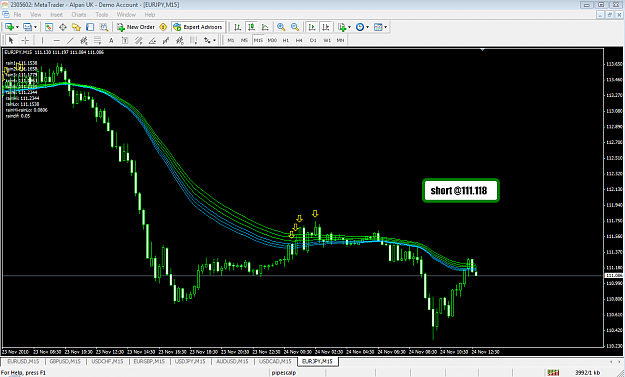Select the Cursor arrow tool

[x=11, y=40]
